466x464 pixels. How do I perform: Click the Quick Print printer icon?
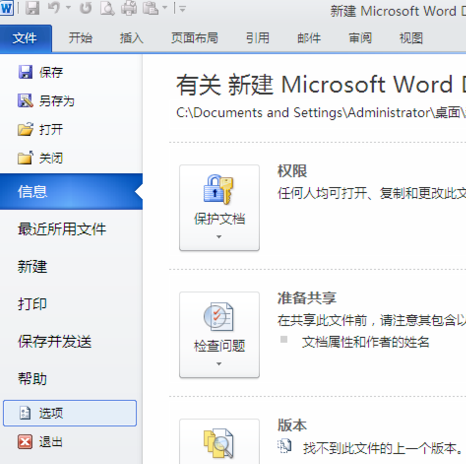tap(129, 8)
